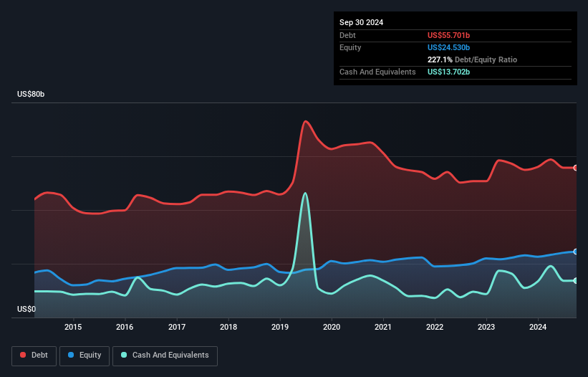
Task: Click the 2024 x-axis label
Action: [x=538, y=327]
